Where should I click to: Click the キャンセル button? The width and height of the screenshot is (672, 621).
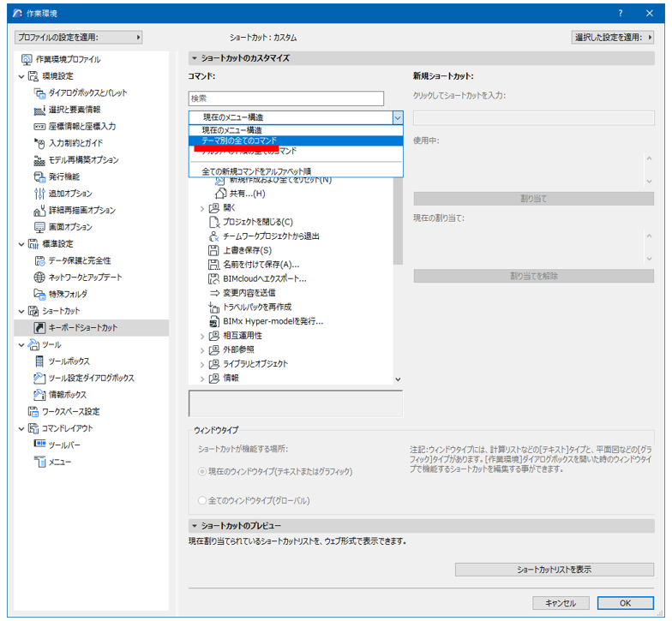click(x=561, y=603)
